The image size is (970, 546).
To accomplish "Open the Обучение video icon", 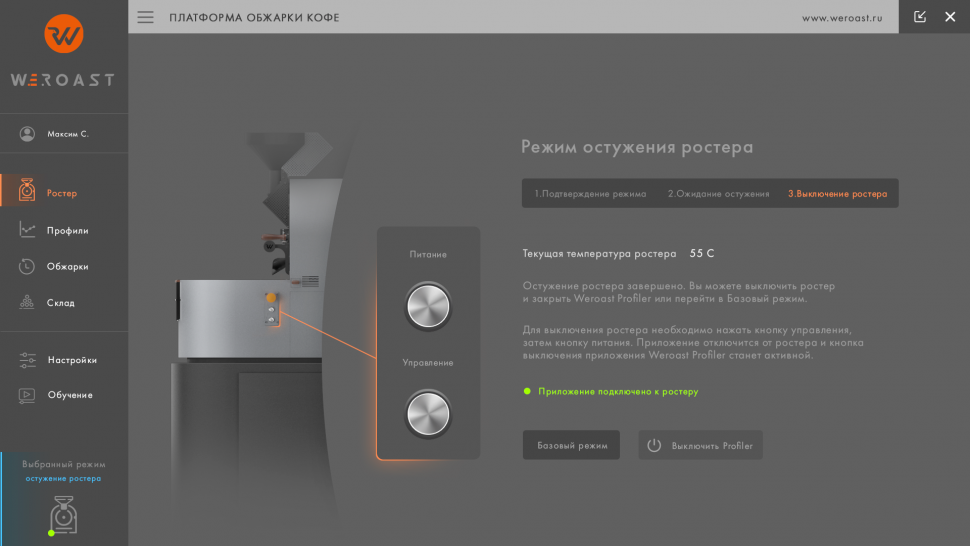I will [x=27, y=395].
